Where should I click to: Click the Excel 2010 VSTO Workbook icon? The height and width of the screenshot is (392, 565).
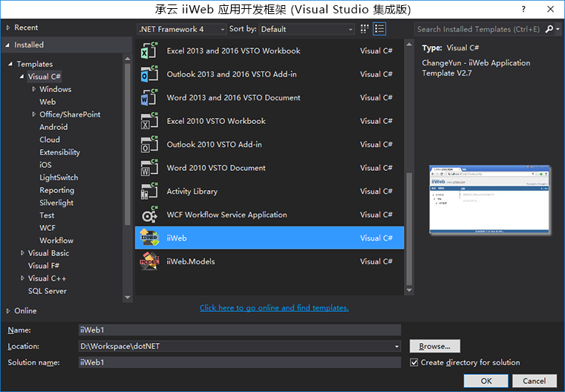tap(149, 121)
